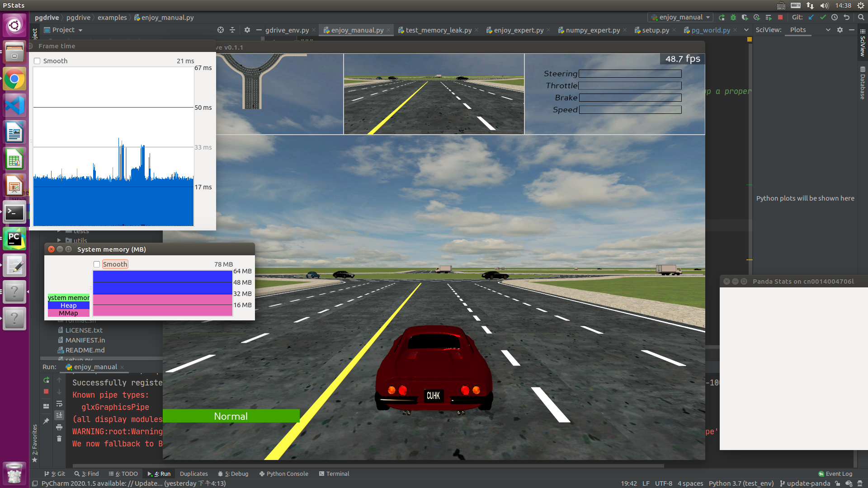
Task: Toggle scroll-to-end in the run console
Action: (x=59, y=415)
